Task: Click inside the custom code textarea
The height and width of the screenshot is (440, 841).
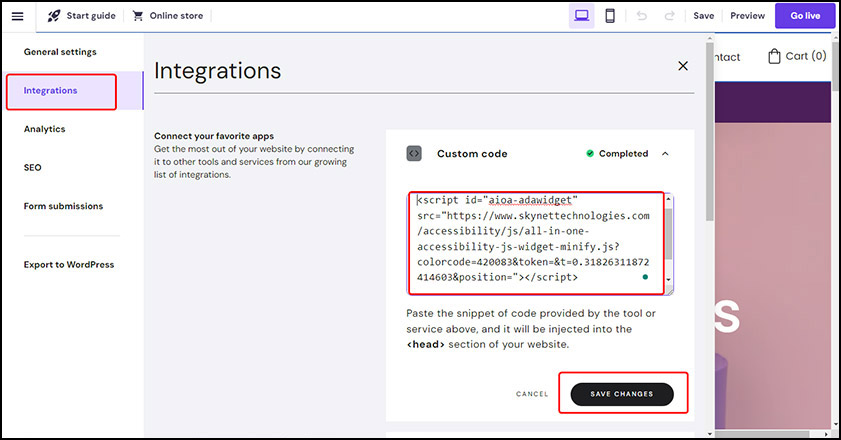Action: click(536, 244)
